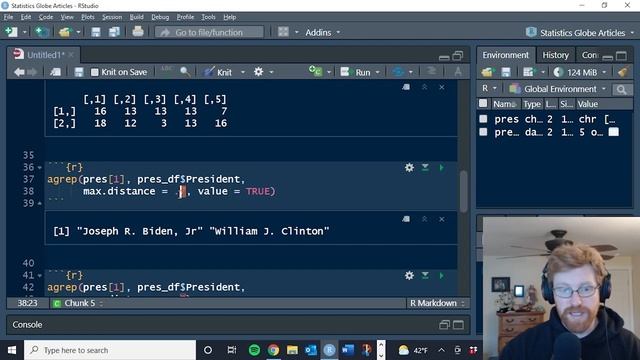Open the Help menu
This screenshot has height=360, width=640.
click(x=229, y=17)
